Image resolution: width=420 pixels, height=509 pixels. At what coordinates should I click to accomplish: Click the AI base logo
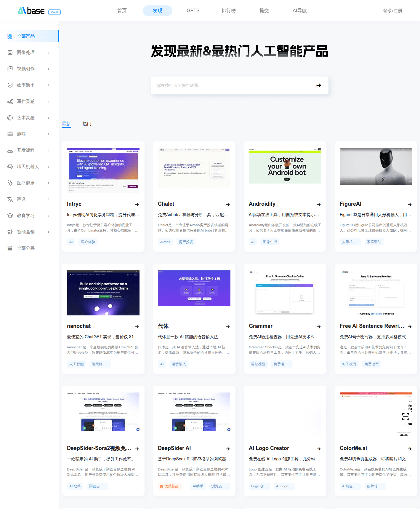31,11
